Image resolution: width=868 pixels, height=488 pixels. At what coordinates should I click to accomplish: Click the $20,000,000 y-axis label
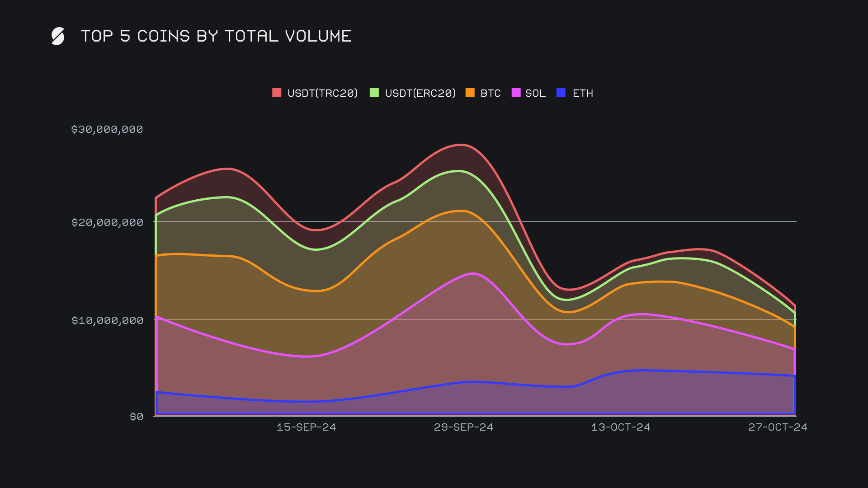click(x=107, y=222)
